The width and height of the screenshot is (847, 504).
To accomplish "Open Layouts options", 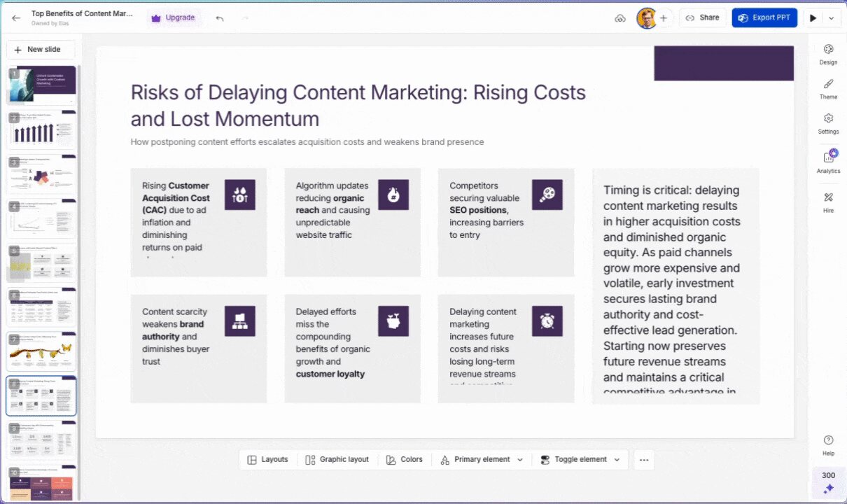I will click(x=267, y=460).
